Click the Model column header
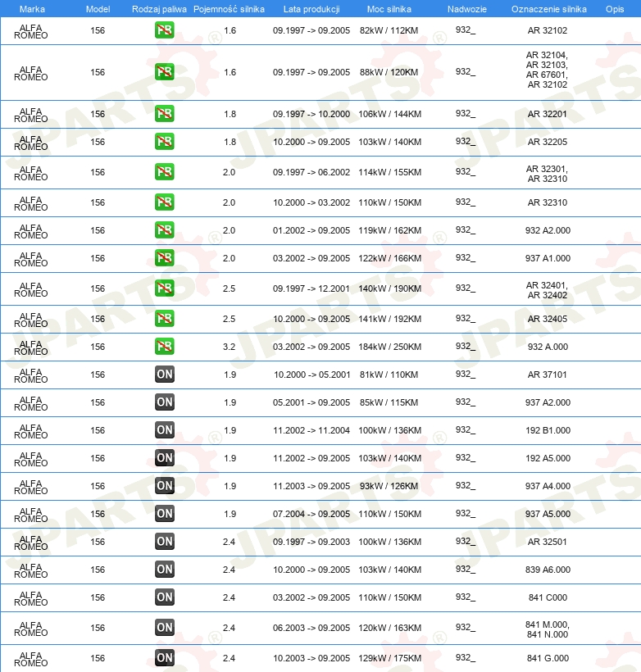 [98, 9]
